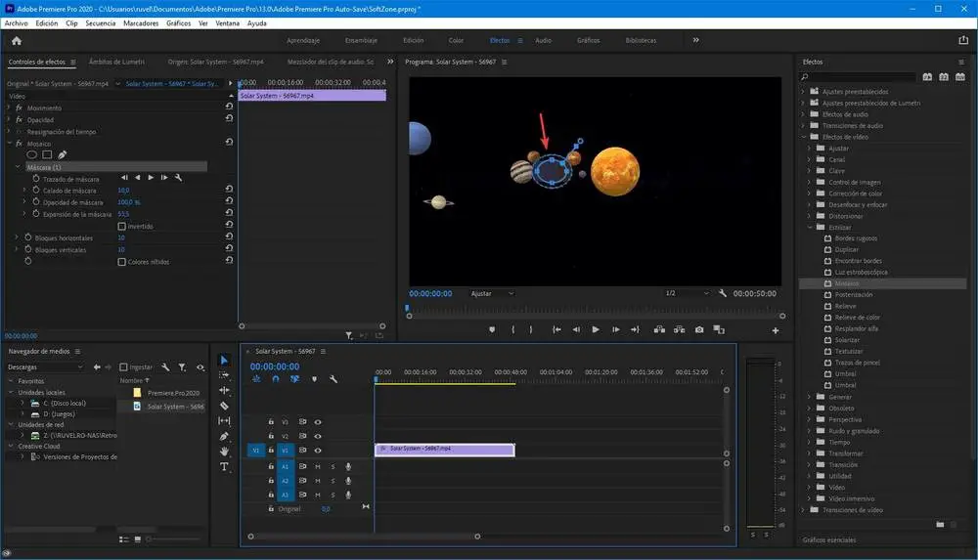Image resolution: width=978 pixels, height=560 pixels.
Task: Select the Mosaico effect in the list
Action: [847, 283]
